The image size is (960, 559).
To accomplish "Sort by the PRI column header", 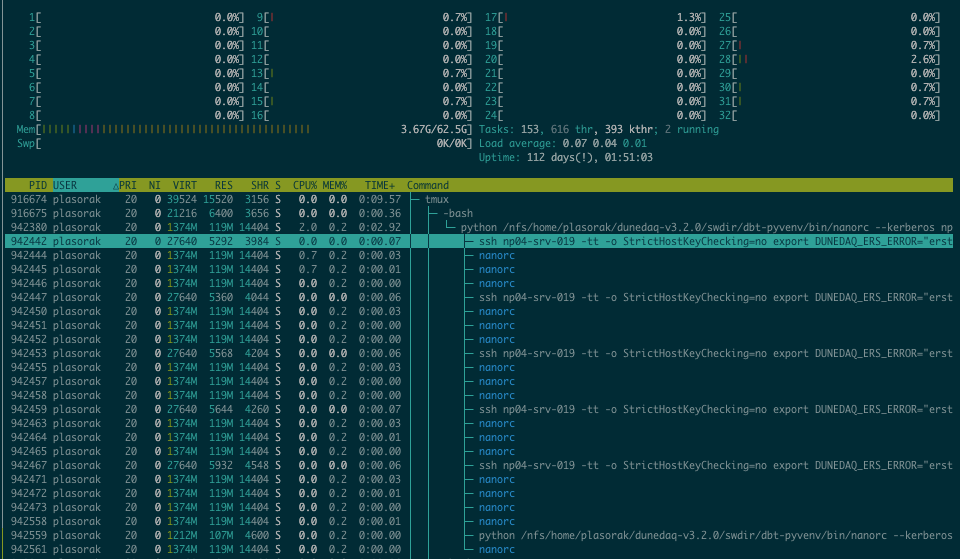I will click(x=127, y=185).
